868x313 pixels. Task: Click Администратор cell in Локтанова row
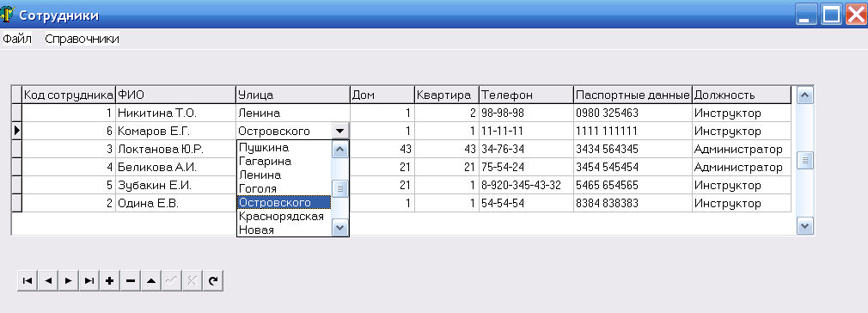[x=742, y=149]
